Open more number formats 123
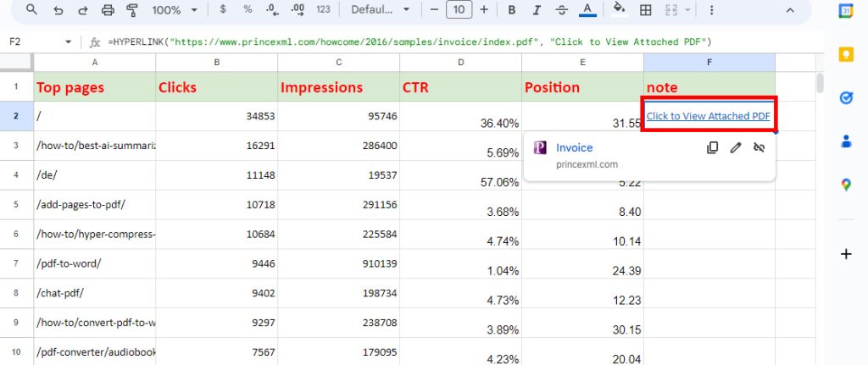 coord(323,9)
